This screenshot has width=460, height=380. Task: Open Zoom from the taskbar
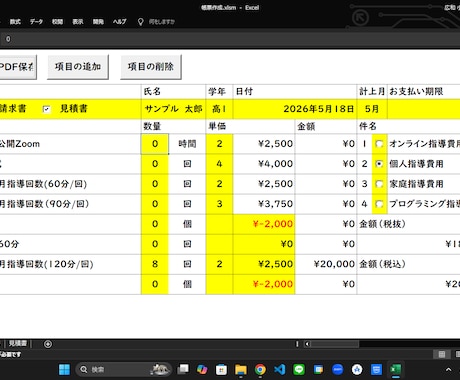tap(338, 369)
